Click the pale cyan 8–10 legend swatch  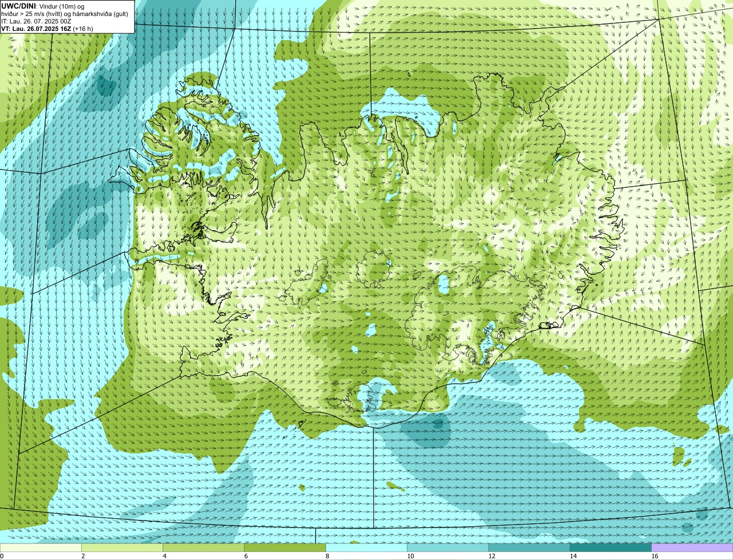pos(367,547)
